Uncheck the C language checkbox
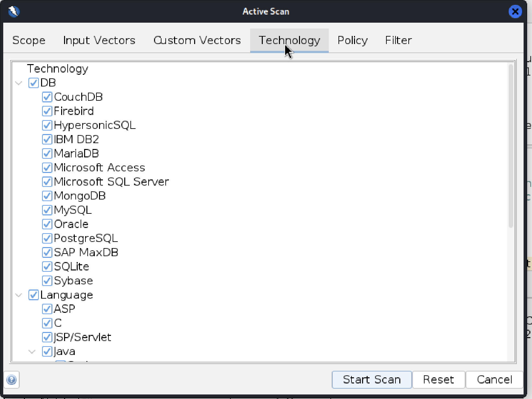Image resolution: width=532 pixels, height=399 pixels. pyautogui.click(x=47, y=323)
